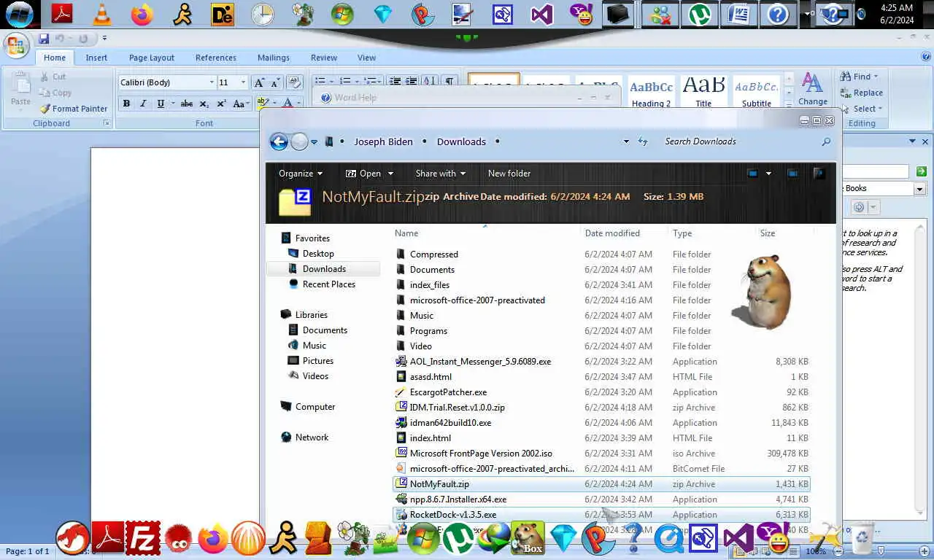Select the IDM.Trial.Reset.v1.0.0.zip file

[601, 408]
